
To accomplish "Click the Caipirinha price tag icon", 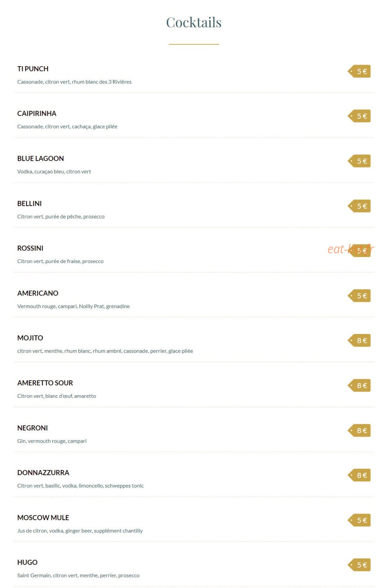I will 359,116.
